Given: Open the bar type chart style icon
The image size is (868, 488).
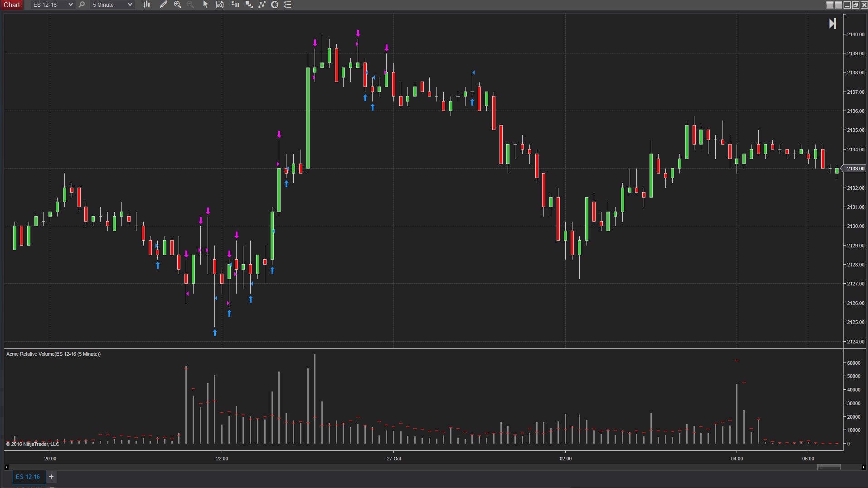Looking at the screenshot, I should click(147, 5).
